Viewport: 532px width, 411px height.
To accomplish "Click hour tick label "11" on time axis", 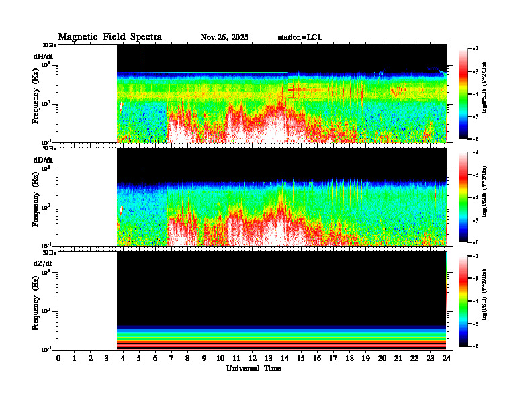I will click(x=236, y=359).
